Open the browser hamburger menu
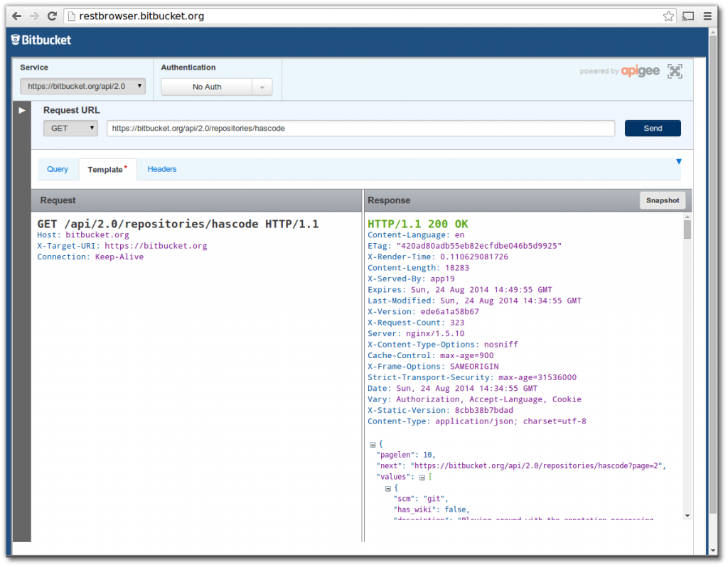Screen dimensions: 728x567 coord(706,15)
